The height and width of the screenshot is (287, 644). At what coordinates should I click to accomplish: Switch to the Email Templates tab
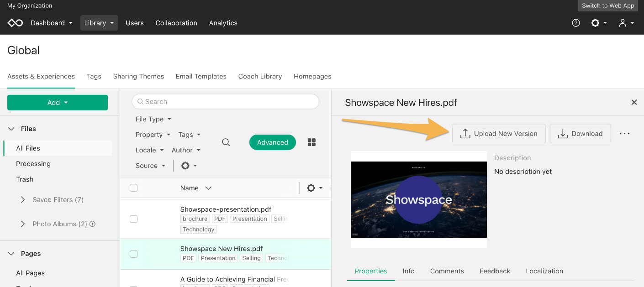point(201,76)
